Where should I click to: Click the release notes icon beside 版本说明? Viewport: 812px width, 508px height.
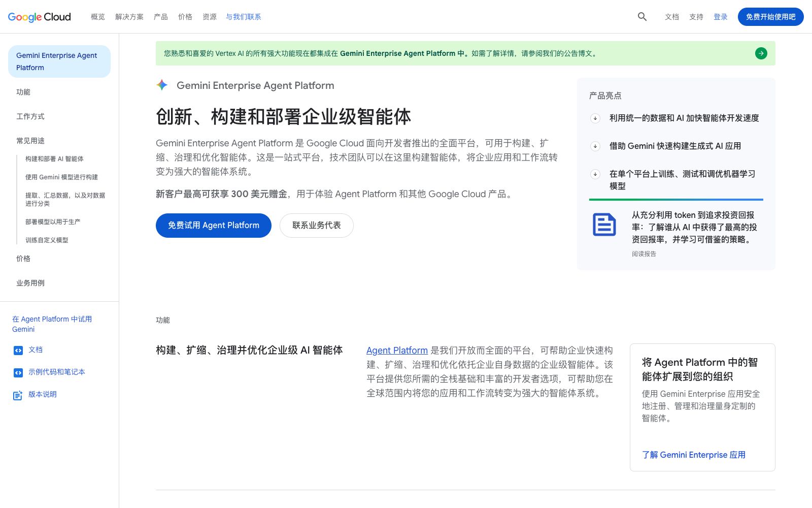click(18, 395)
